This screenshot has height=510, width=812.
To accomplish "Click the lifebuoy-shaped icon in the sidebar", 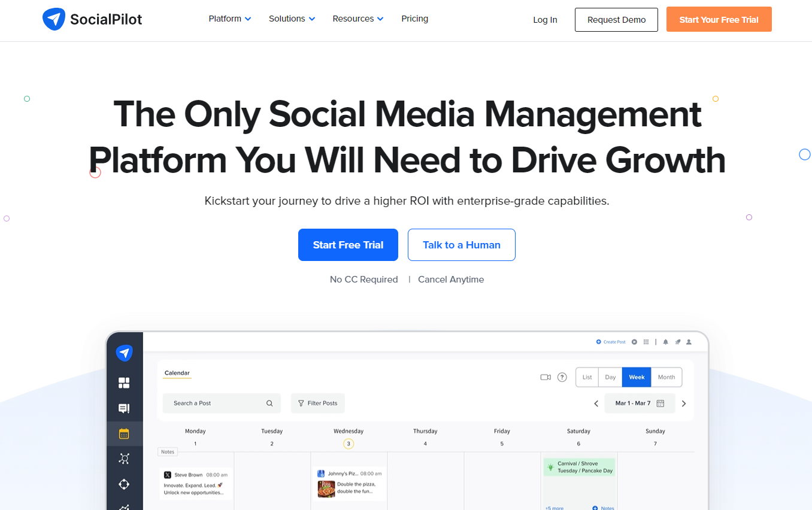I will coord(124,484).
